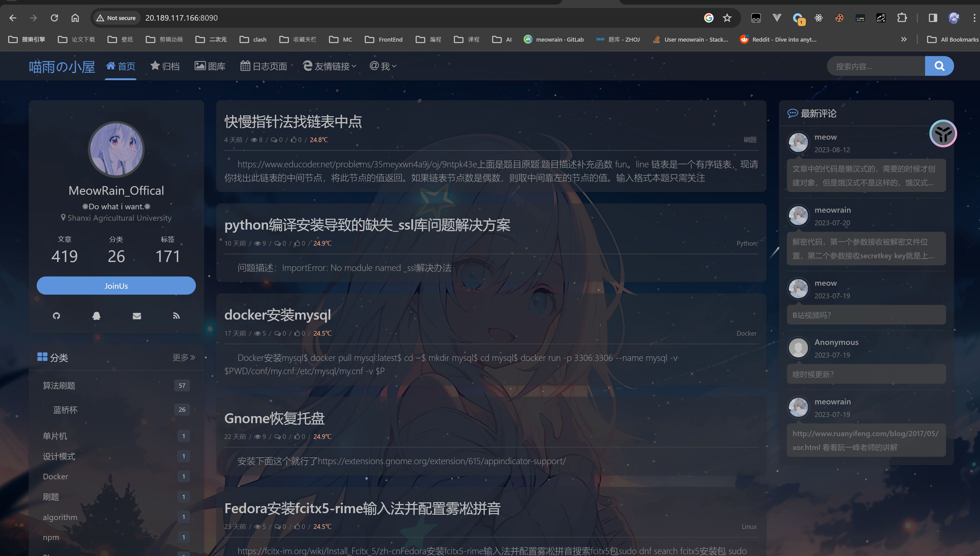Show more bookmarks via the chevron overflow

tap(904, 39)
